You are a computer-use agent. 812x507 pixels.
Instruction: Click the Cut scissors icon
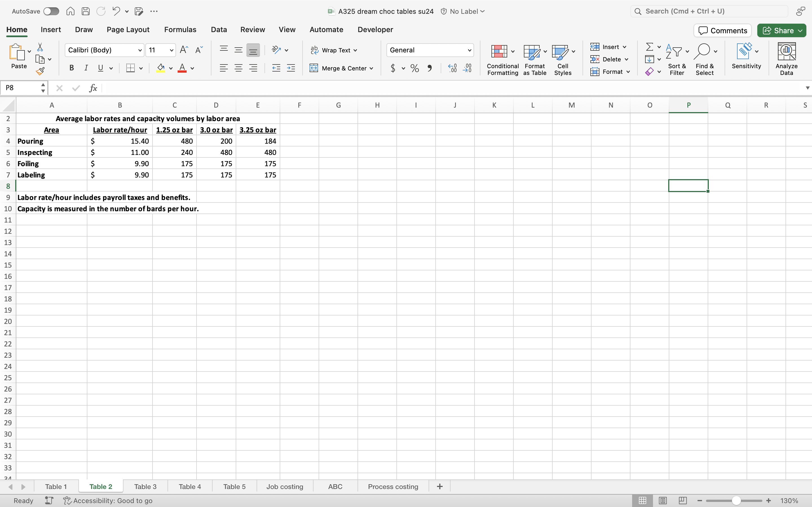[x=40, y=47]
